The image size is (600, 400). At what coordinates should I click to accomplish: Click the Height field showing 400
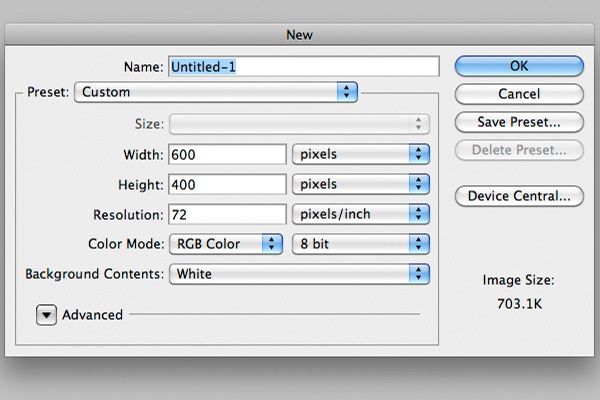pos(227,185)
